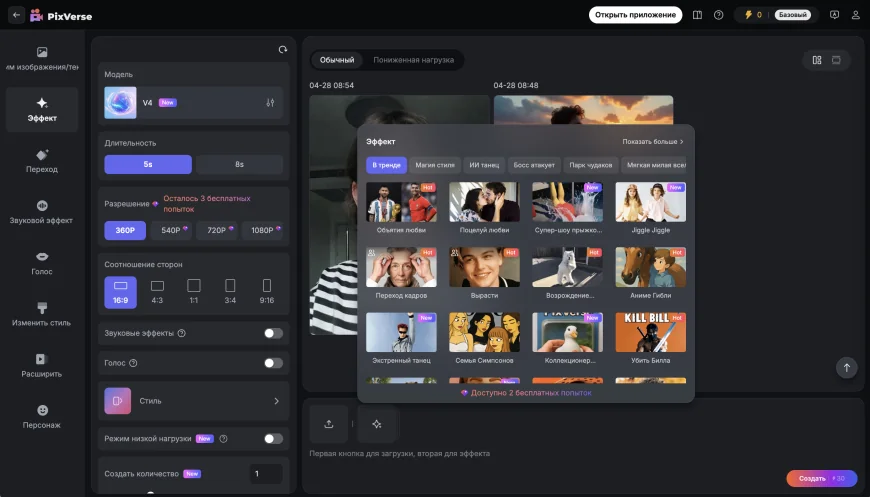Expand effects via Показать больше
Screen dimensions: 870x497
pyautogui.click(x=652, y=142)
